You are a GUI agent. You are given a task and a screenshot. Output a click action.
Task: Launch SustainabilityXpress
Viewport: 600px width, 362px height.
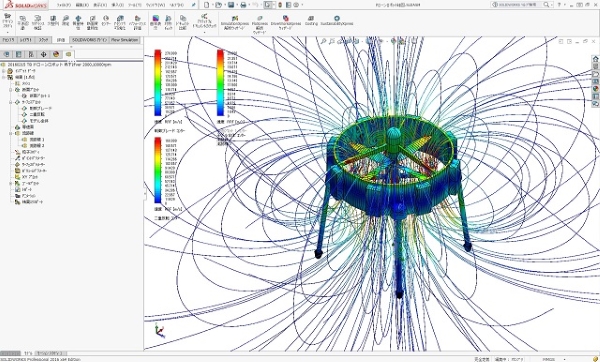tap(337, 20)
